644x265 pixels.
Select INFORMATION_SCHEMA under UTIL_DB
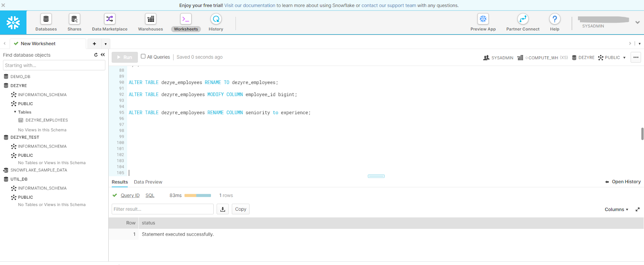pos(42,188)
